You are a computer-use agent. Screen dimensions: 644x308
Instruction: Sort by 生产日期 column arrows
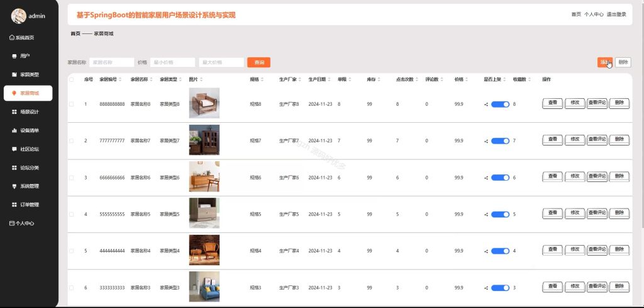[329, 79]
